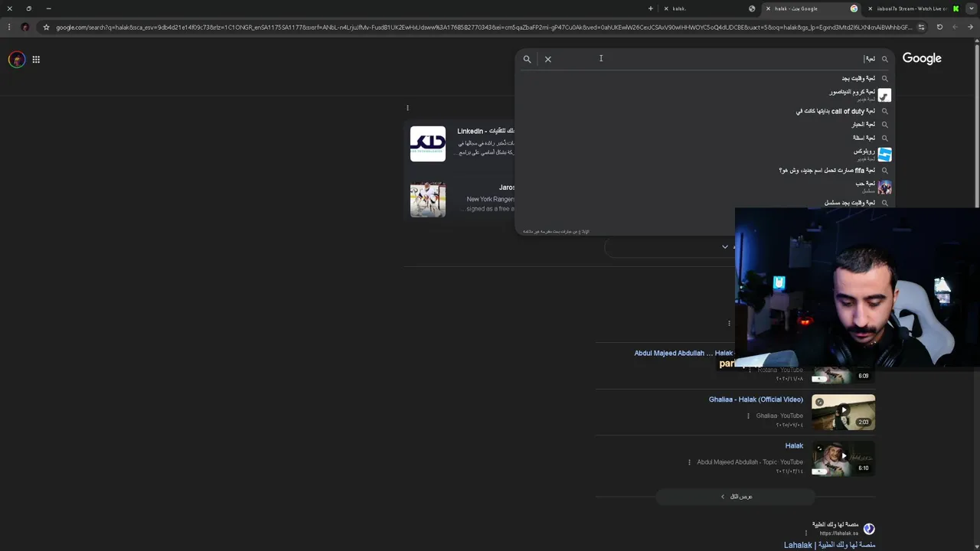Image resolution: width=980 pixels, height=551 pixels.
Task: Clear the search box with the X
Action: click(548, 59)
